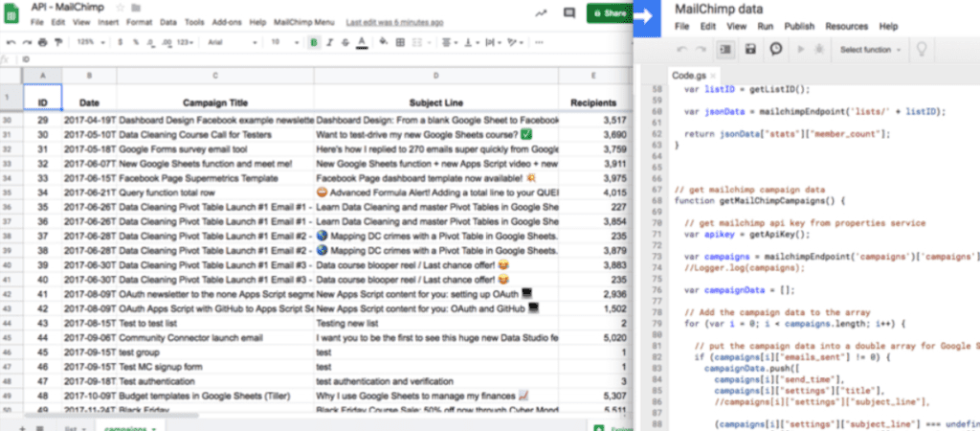The width and height of the screenshot is (980, 431).
Task: Toggle Italic formatting in Sheets
Action: click(330, 42)
